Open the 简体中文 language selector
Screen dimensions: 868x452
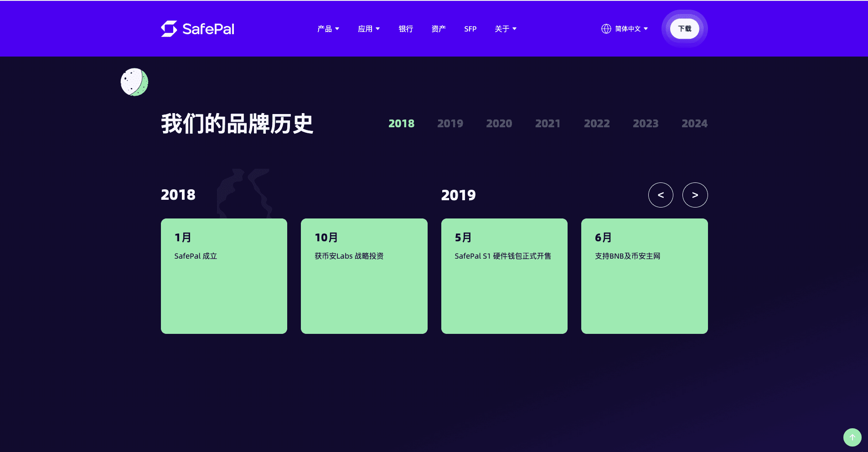(631, 29)
